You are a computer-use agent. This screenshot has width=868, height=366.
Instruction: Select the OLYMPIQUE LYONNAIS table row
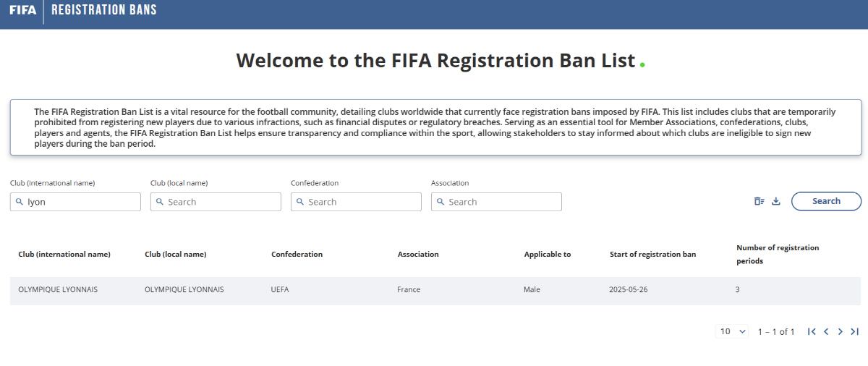(435, 290)
